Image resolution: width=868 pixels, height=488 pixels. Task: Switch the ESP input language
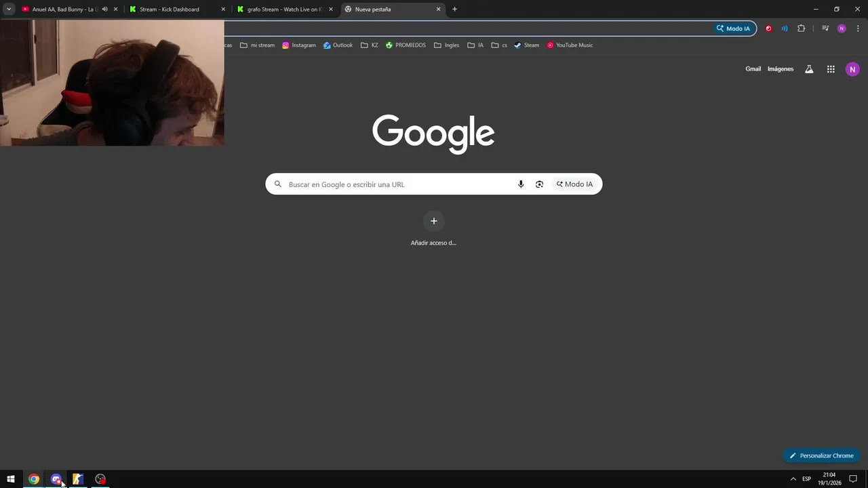pos(806,479)
